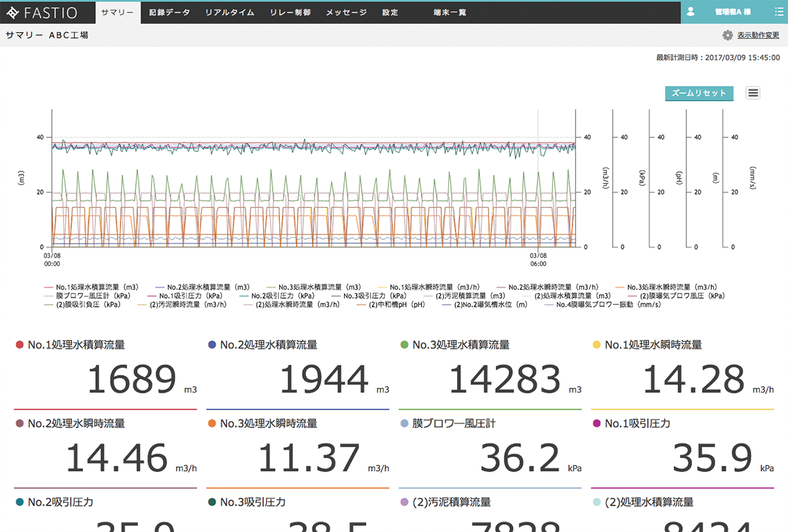Toggle No.1処理水瞬時流量 (m3/h) legend series

pos(430,287)
